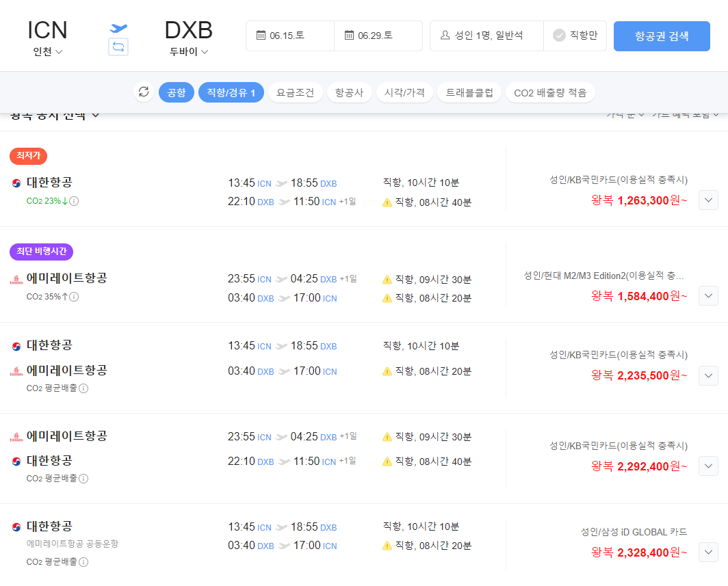Open CO2 평균배출 info icon on 2,292,400원 fare
The width and height of the screenshot is (728, 586).
coord(83,479)
